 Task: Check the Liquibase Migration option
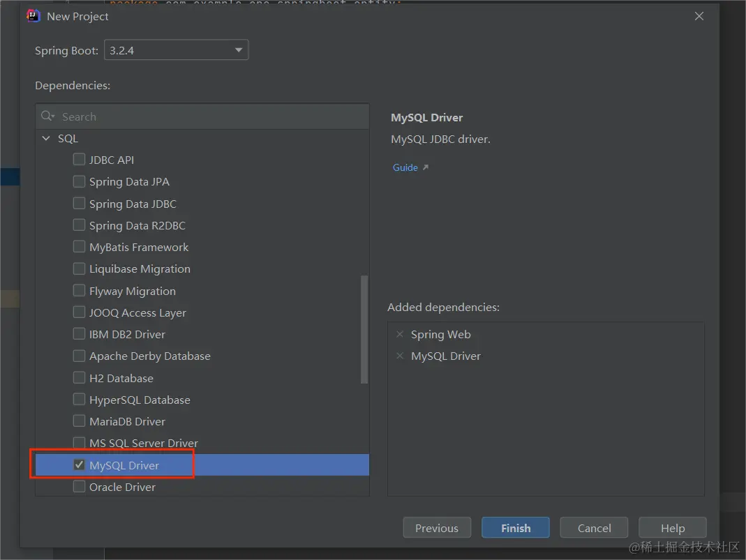(x=79, y=268)
